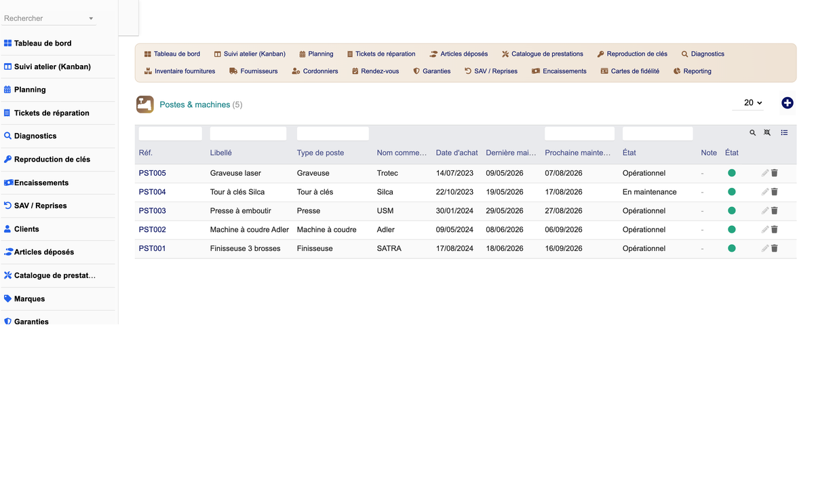The image size is (814, 504).
Task: Open record PST001
Action: [153, 248]
